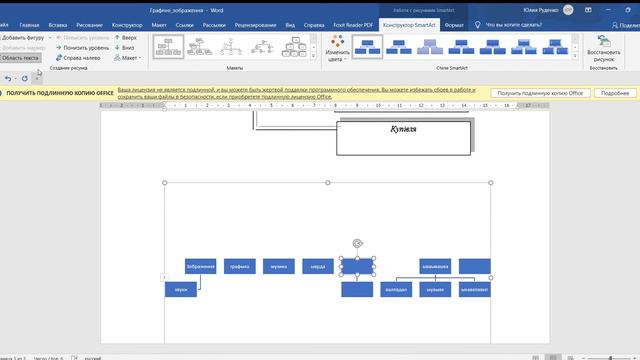Select the third layout, half-circle organization chart

tap(231, 47)
